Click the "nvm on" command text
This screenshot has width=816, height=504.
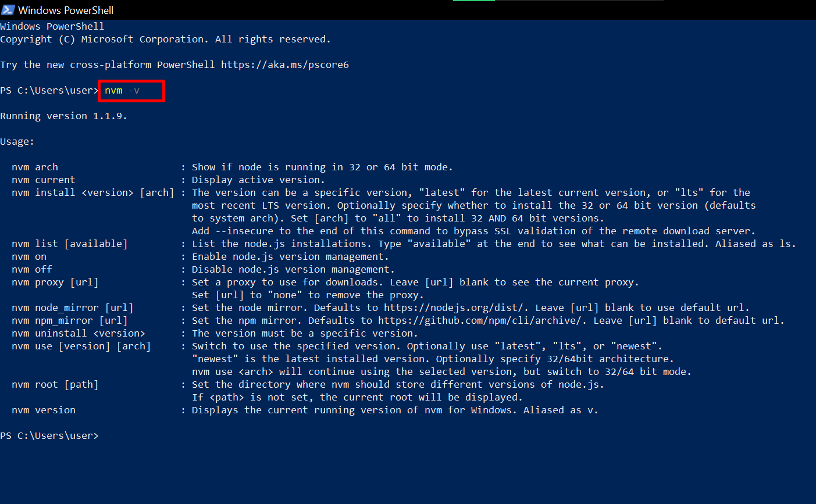tap(29, 256)
